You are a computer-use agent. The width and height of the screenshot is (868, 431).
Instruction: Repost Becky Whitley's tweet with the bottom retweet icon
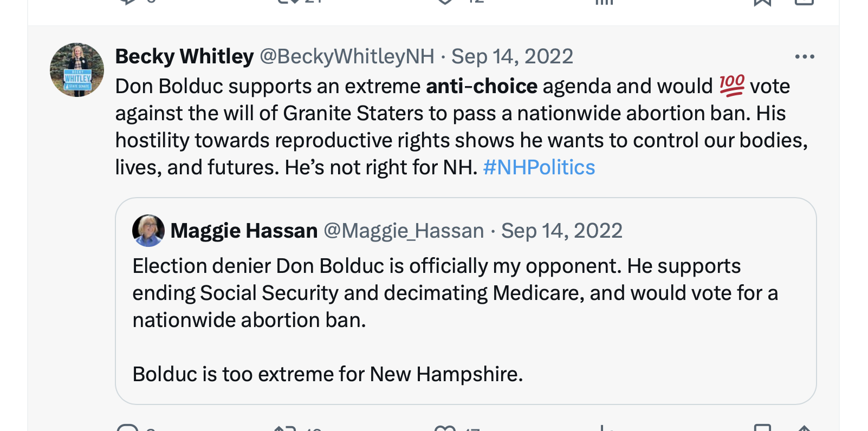pyautogui.click(x=285, y=429)
